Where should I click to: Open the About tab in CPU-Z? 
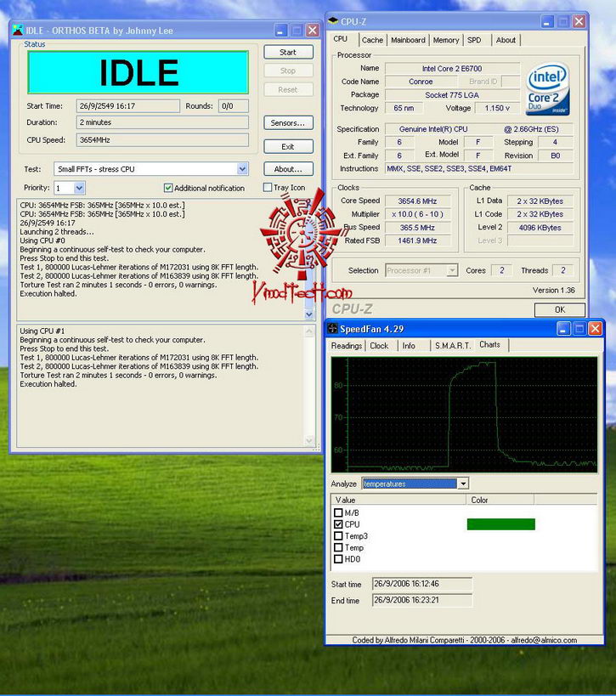click(x=506, y=40)
